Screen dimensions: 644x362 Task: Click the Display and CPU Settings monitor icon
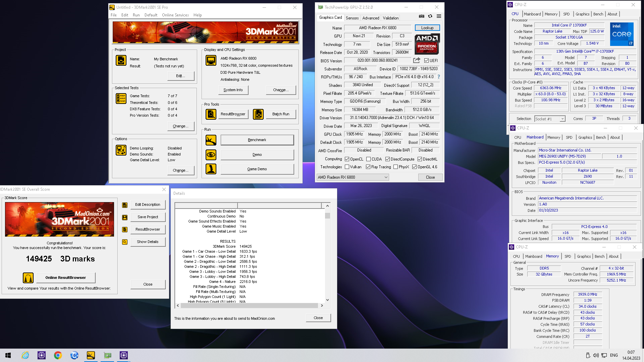(x=211, y=60)
